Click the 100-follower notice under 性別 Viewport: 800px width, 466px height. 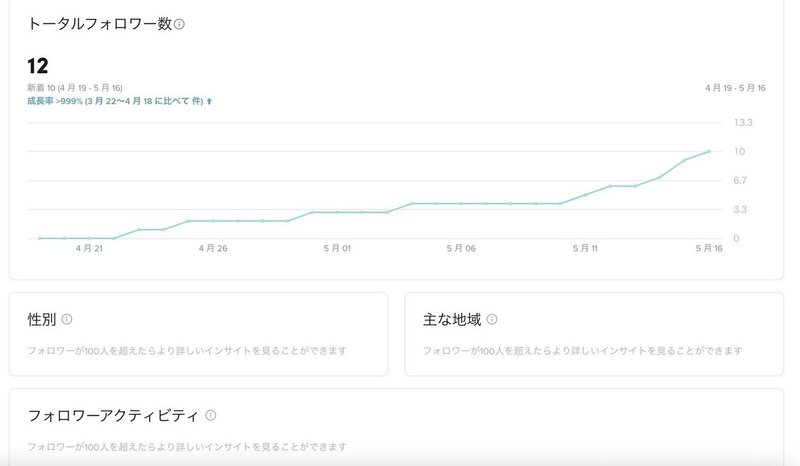click(x=187, y=351)
